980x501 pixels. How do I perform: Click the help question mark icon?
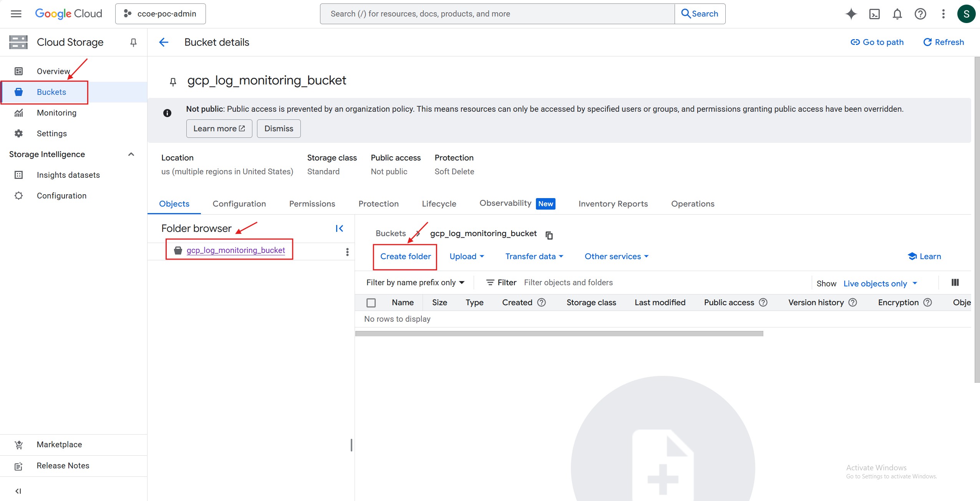point(920,14)
